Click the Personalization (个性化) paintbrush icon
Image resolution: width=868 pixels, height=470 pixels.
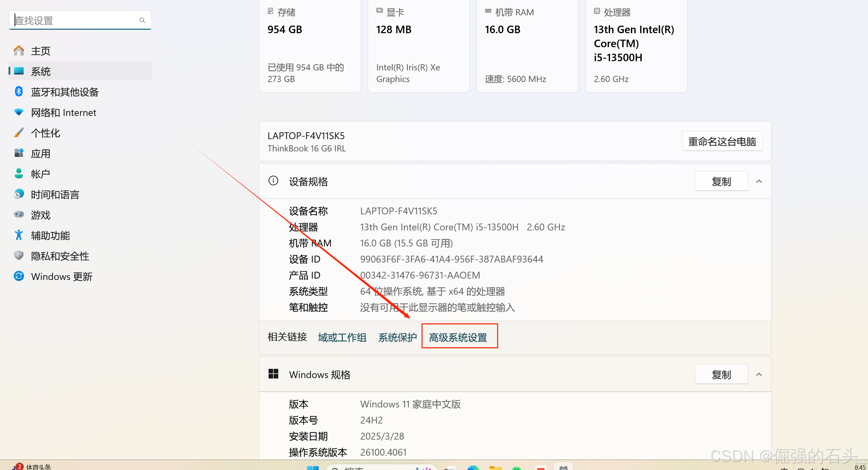19,133
